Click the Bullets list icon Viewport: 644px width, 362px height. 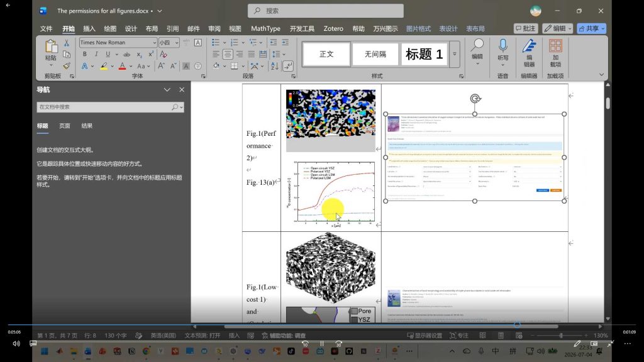pyautogui.click(x=216, y=42)
